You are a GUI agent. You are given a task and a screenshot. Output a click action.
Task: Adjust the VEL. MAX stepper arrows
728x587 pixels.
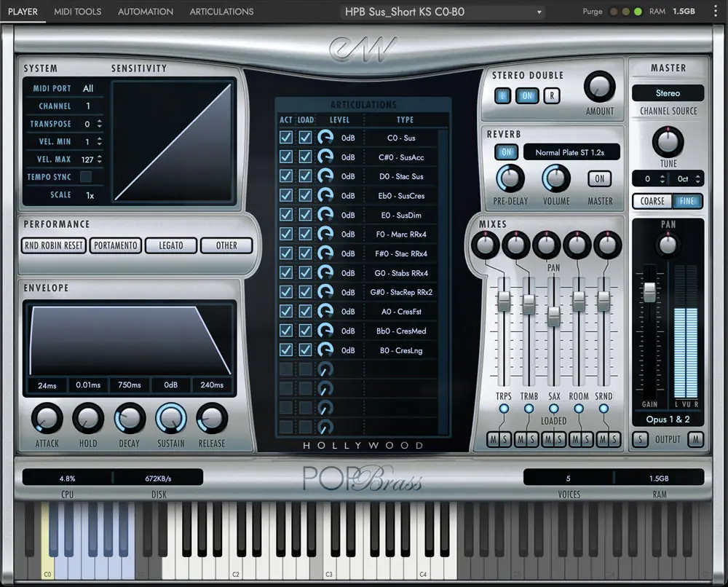(x=99, y=159)
